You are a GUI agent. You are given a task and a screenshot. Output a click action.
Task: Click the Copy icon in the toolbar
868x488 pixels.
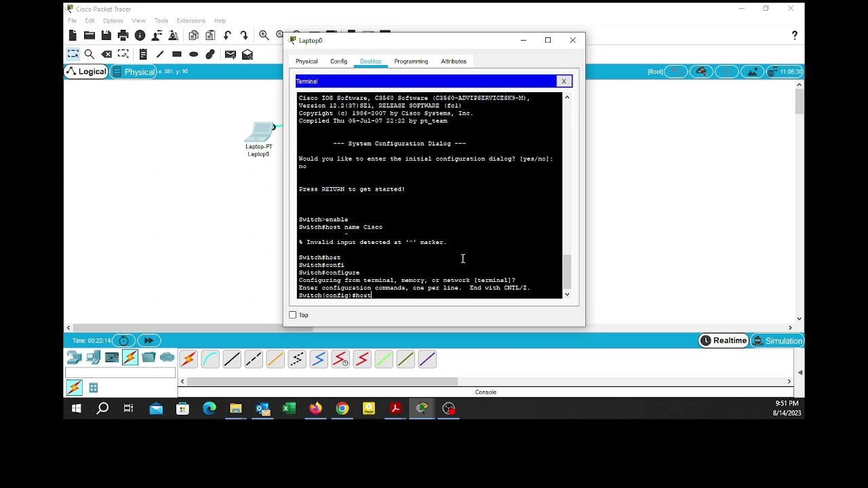(x=194, y=35)
